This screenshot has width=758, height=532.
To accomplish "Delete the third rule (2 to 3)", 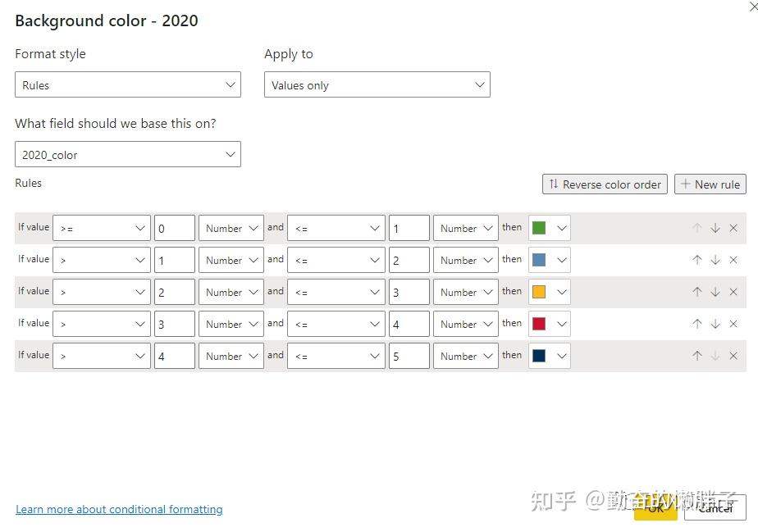I will point(733,292).
